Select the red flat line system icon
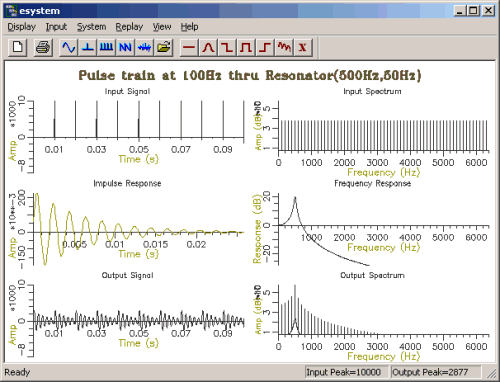The width and height of the screenshot is (500, 382). pyautogui.click(x=189, y=47)
